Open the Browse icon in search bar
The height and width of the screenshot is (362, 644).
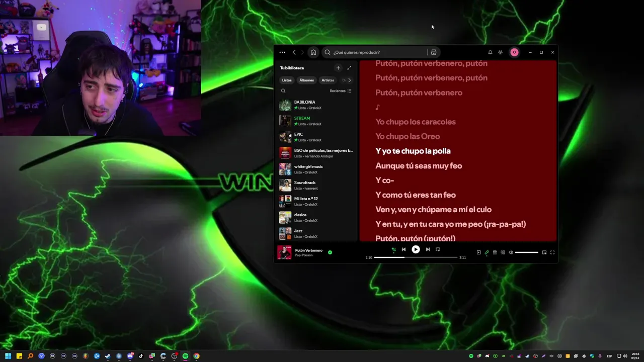(x=434, y=52)
